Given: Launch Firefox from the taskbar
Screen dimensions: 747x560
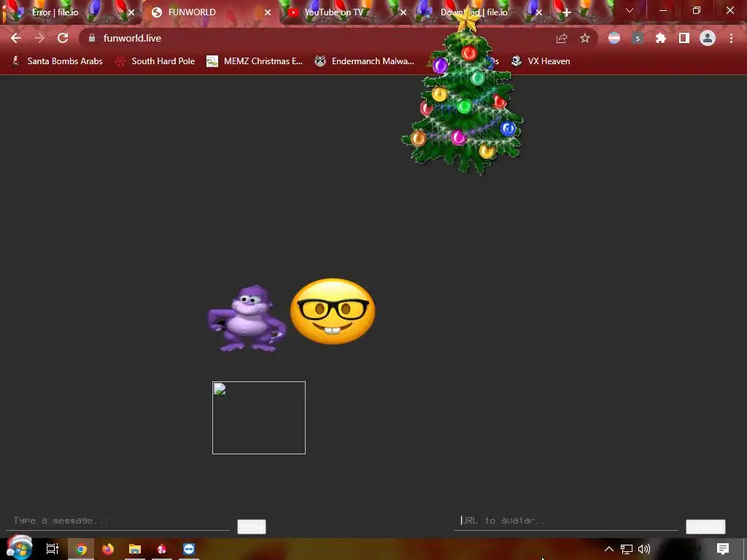Looking at the screenshot, I should (108, 549).
